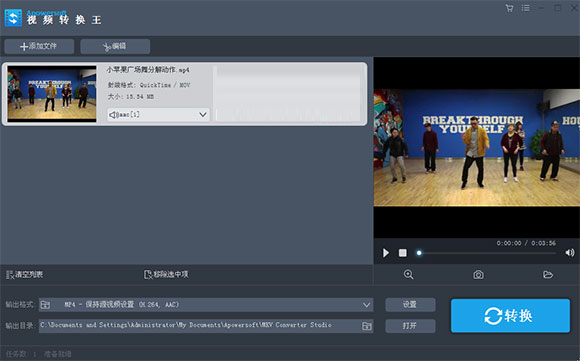Click the Apowersoft video converter logo
580x361 pixels.
click(x=13, y=18)
